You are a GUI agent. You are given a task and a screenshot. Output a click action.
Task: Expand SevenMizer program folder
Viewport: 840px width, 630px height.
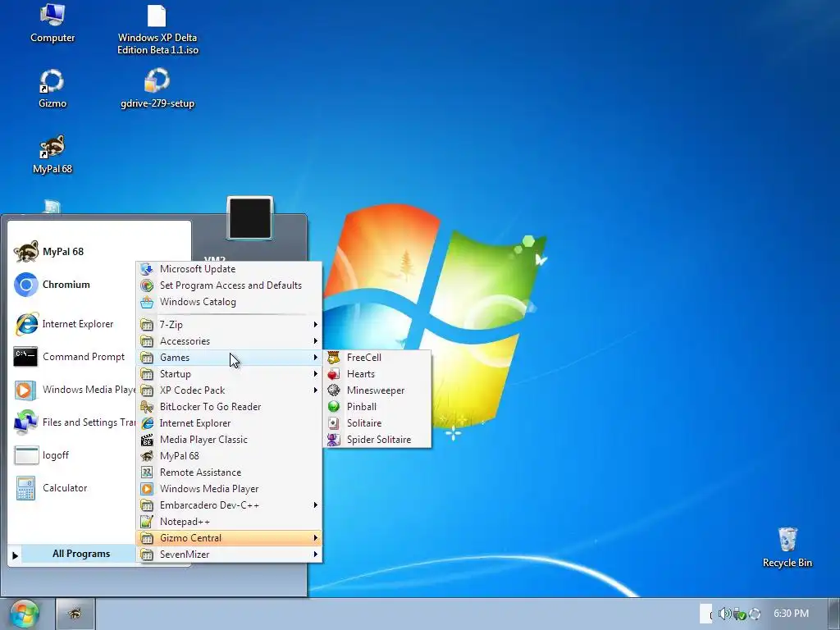pyautogui.click(x=230, y=555)
